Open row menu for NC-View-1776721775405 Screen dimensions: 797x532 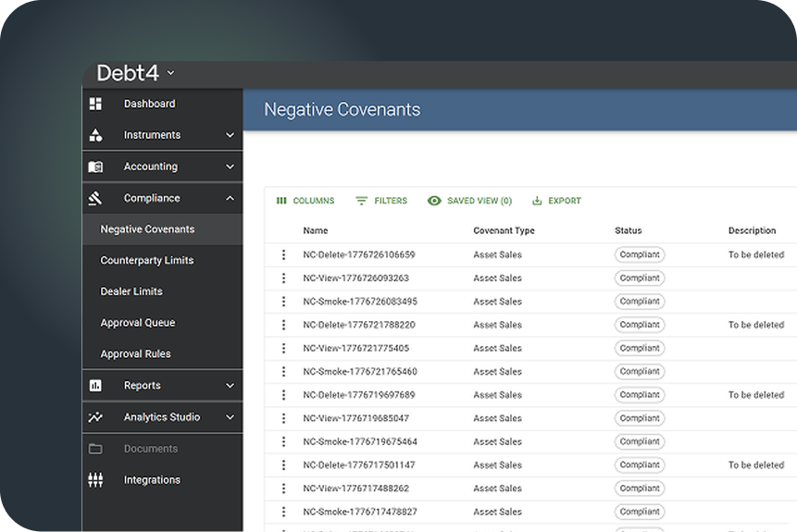coord(283,348)
